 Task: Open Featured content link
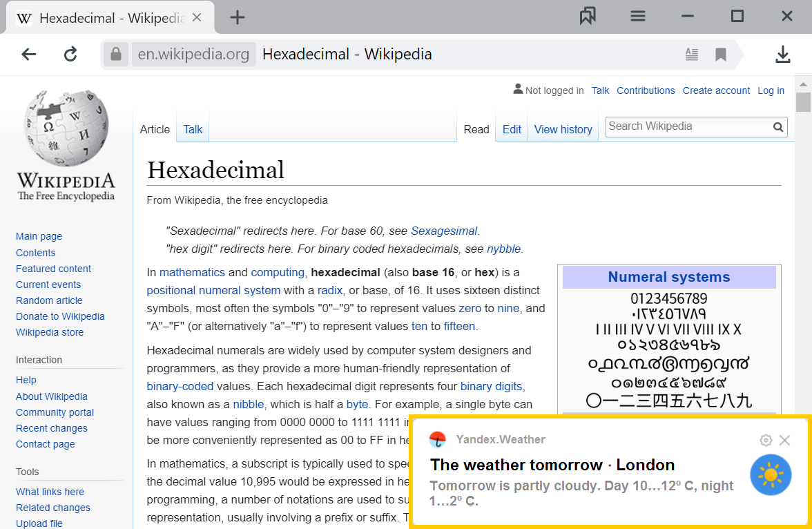click(x=53, y=269)
